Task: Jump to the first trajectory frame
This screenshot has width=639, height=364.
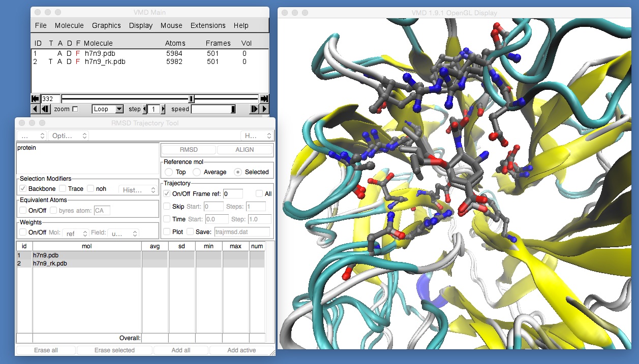Action: pyautogui.click(x=34, y=98)
